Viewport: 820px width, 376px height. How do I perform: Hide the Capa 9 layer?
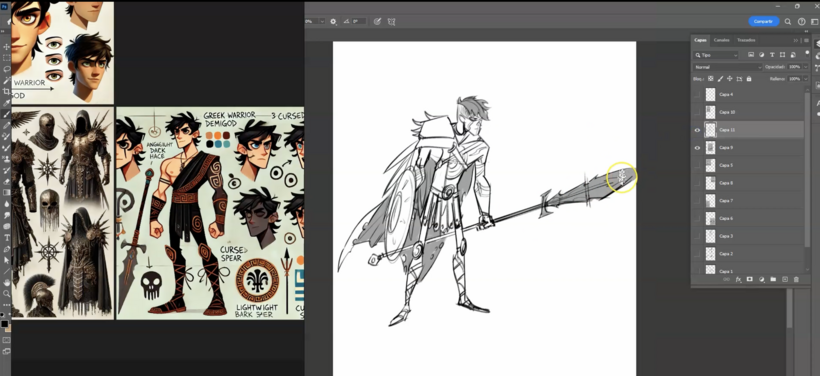click(697, 148)
